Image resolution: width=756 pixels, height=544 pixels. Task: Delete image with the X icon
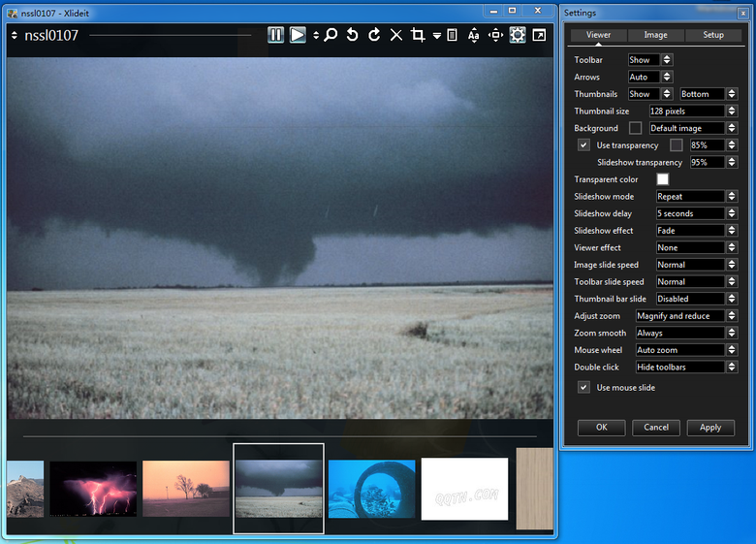point(395,35)
